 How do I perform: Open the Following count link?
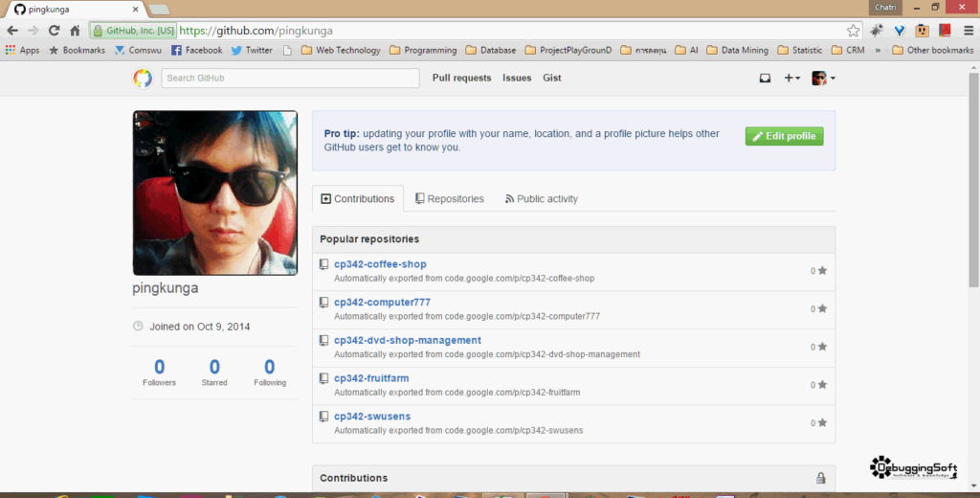[x=269, y=373]
